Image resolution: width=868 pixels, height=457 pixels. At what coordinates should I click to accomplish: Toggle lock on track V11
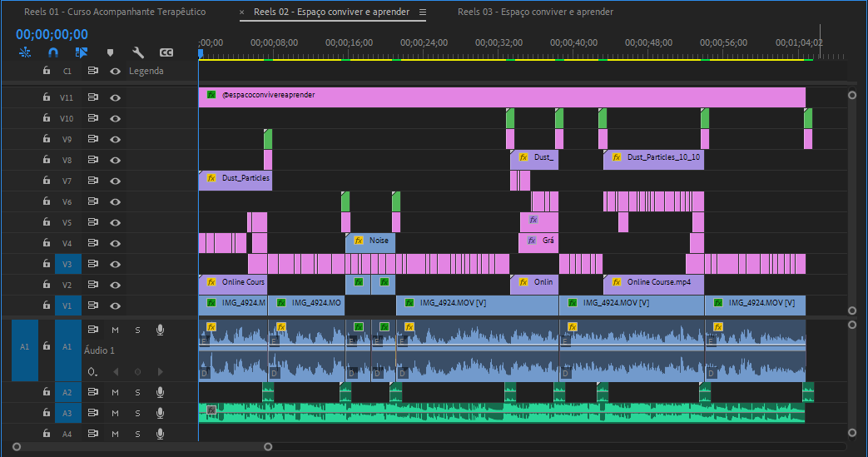click(x=47, y=97)
